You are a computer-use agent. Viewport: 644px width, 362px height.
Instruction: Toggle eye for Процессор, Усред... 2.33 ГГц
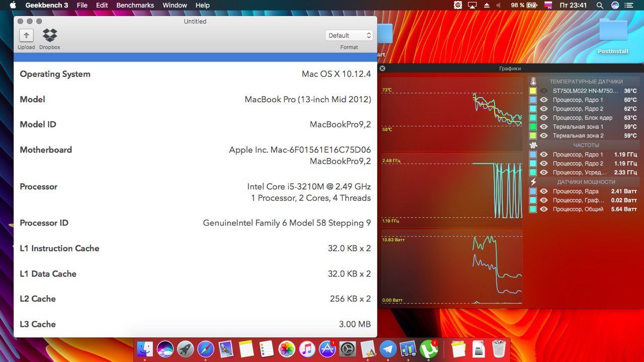click(x=544, y=172)
